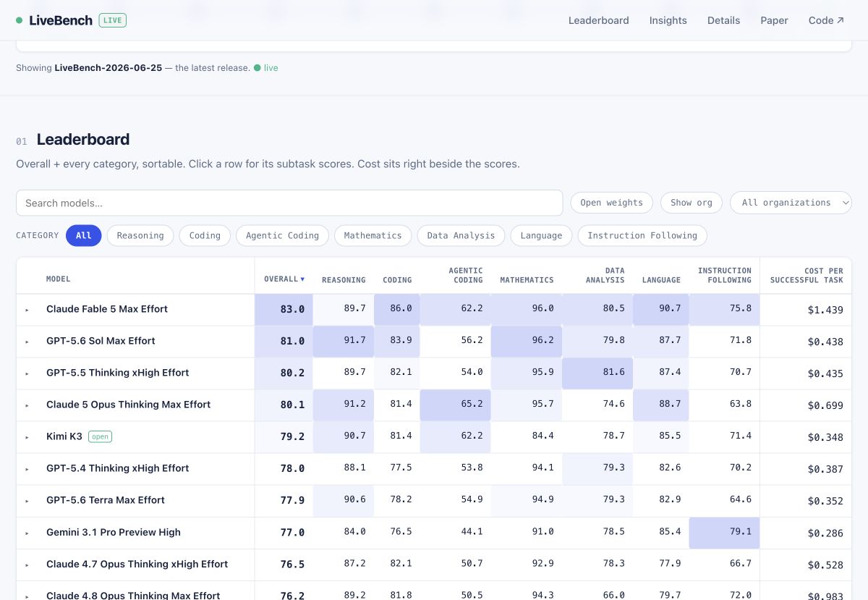Screen dimensions: 868x600
Task: Click the GPT-5.6 Sol Max Effort name
Action: [101, 341]
